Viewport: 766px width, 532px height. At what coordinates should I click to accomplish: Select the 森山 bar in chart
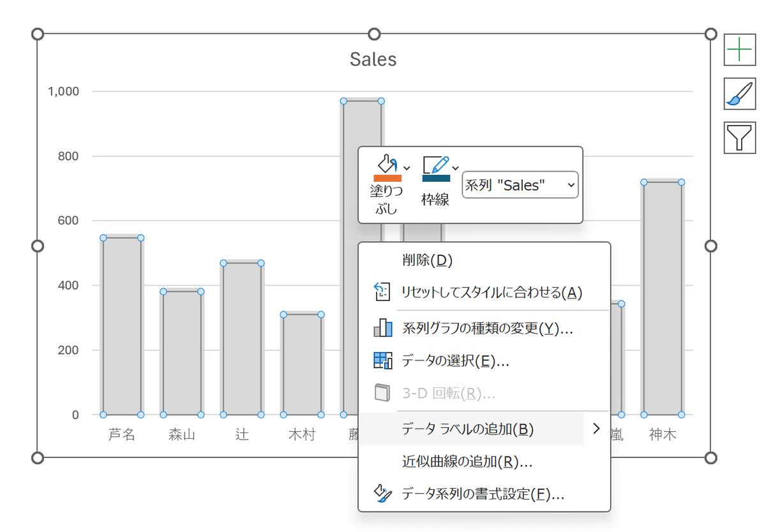[x=182, y=353]
